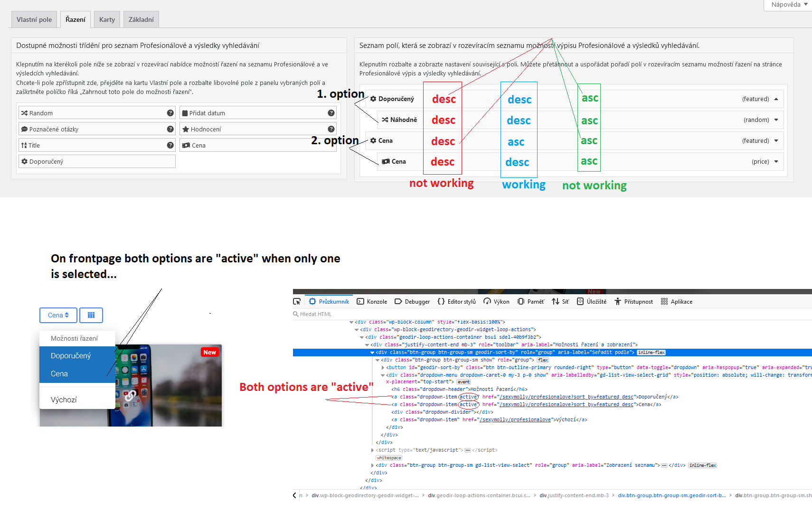The image size is (812, 511).
Task: Collapse the Doporučený (featured) row arrow
Action: coord(776,99)
